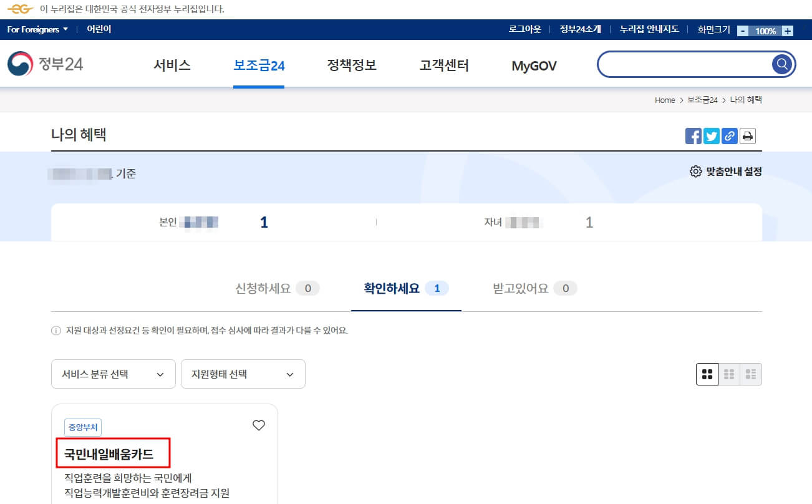The height and width of the screenshot is (504, 812).
Task: Click the 보조금24 breadcrumb link
Action: pyautogui.click(x=702, y=100)
